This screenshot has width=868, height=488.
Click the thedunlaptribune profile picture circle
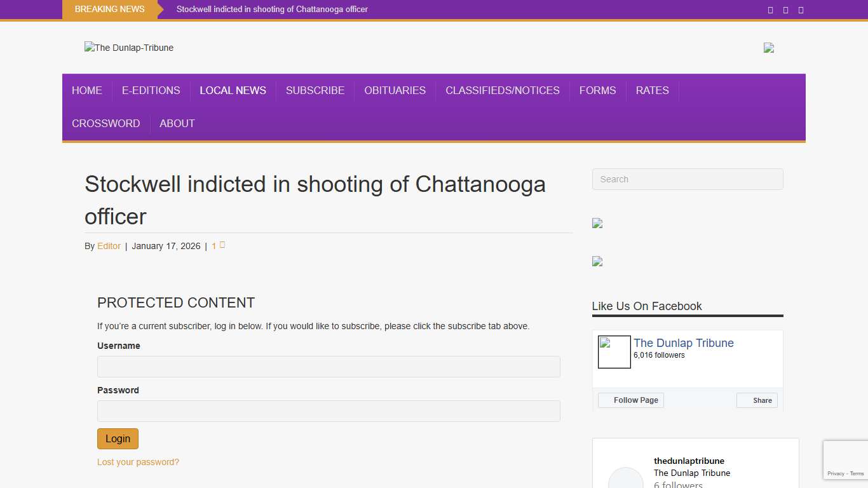626,480
